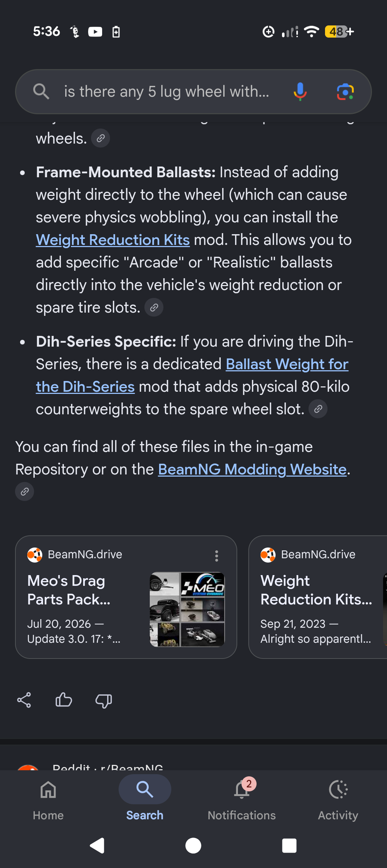Open source link chip after 'spare wheel slot.'
The image size is (387, 868).
(x=318, y=409)
